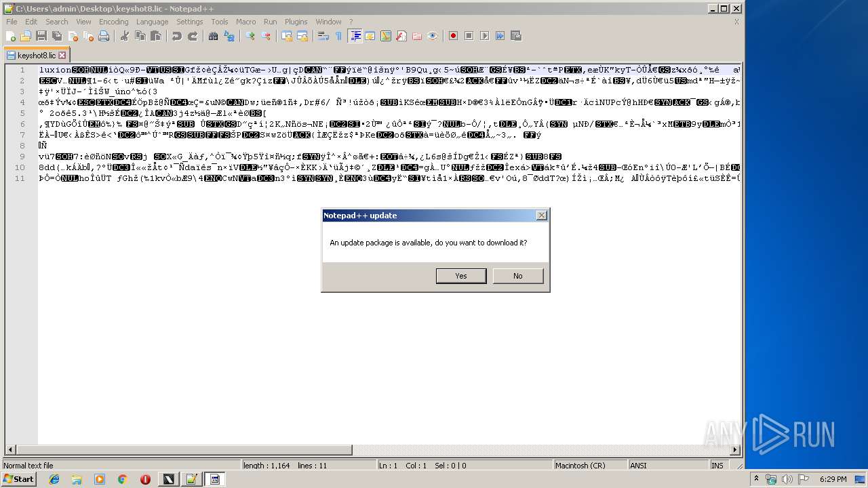Open Find with the binoculars icon
The width and height of the screenshot is (868, 488).
coord(214,36)
